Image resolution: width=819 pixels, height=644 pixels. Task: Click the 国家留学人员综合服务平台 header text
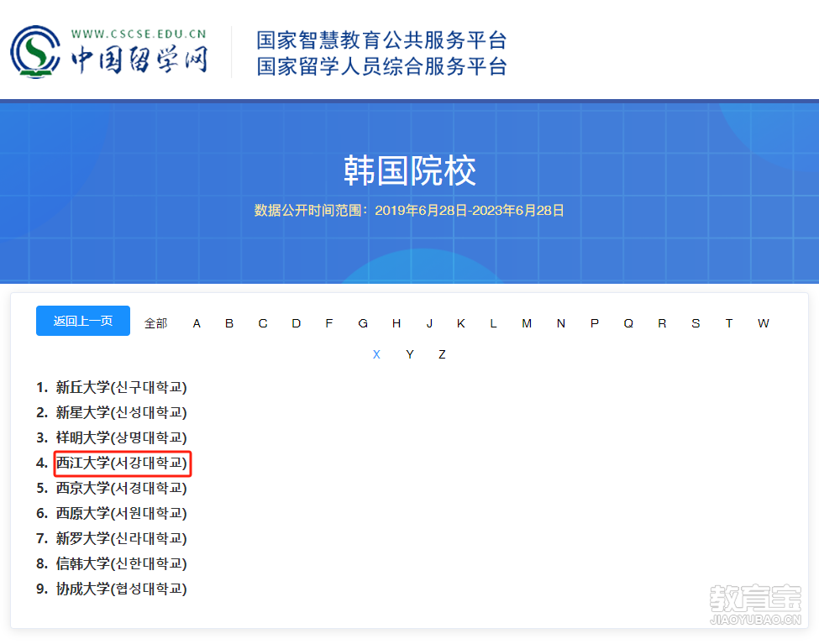(x=382, y=66)
